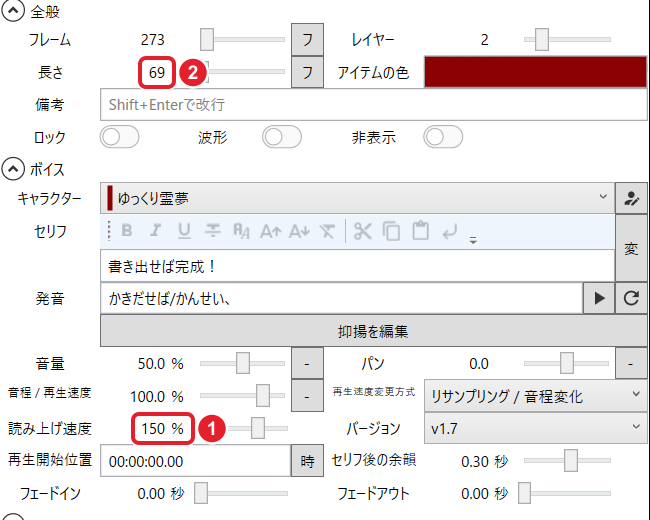Click the フレーム slider
The height and width of the screenshot is (520, 650).
click(x=243, y=39)
